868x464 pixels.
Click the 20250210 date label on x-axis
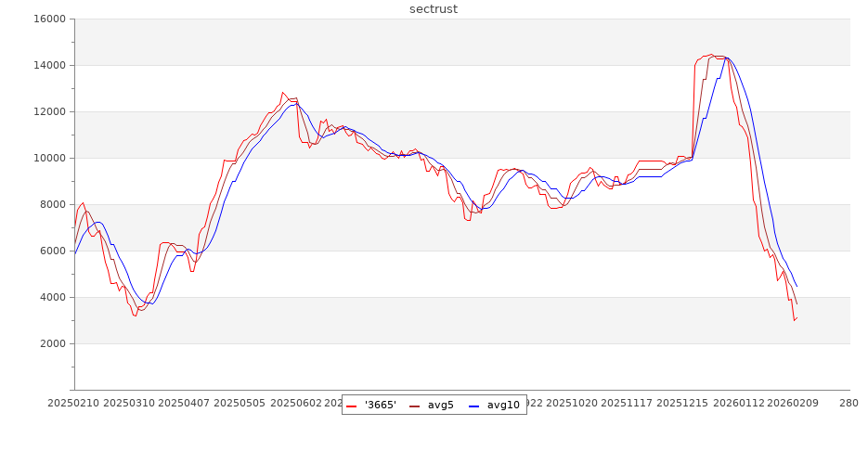pyautogui.click(x=74, y=404)
